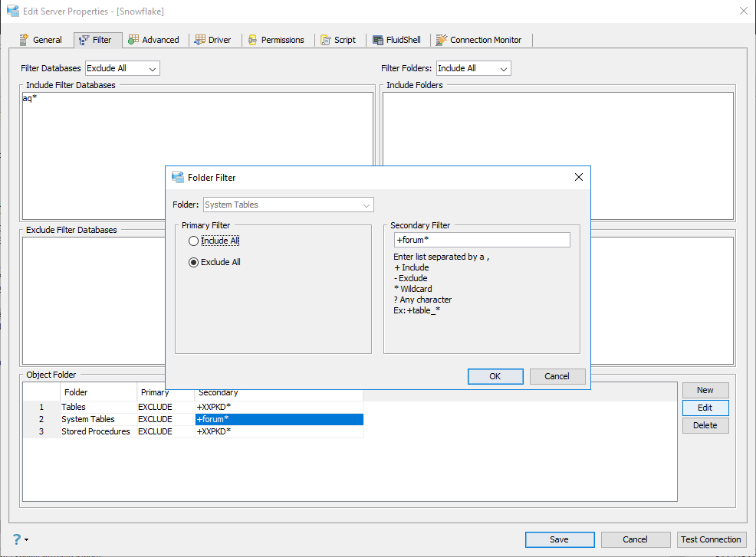Open the Filter Databases dropdown
Image resolution: width=756 pixels, height=557 pixels.
[123, 68]
